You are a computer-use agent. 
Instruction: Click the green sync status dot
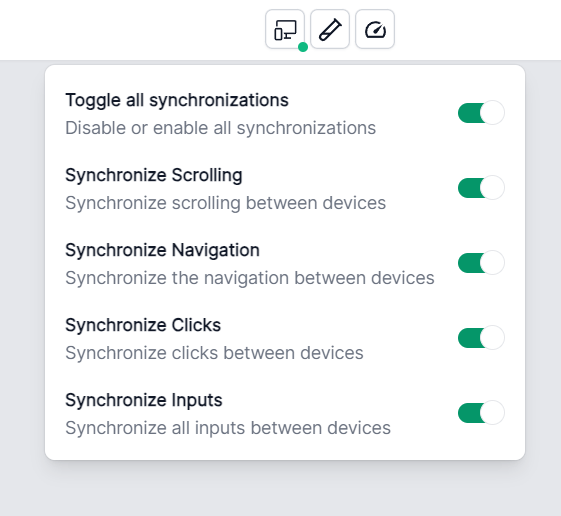pyautogui.click(x=303, y=47)
